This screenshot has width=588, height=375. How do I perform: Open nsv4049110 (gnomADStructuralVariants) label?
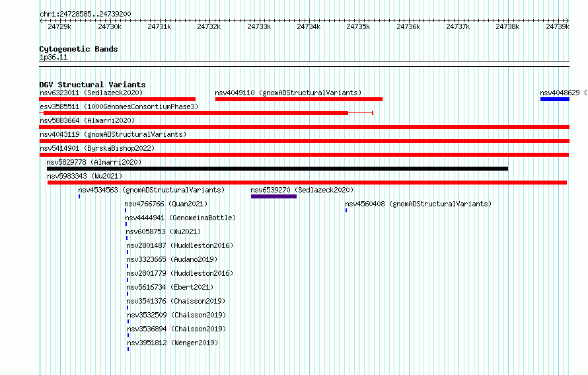[x=288, y=93]
